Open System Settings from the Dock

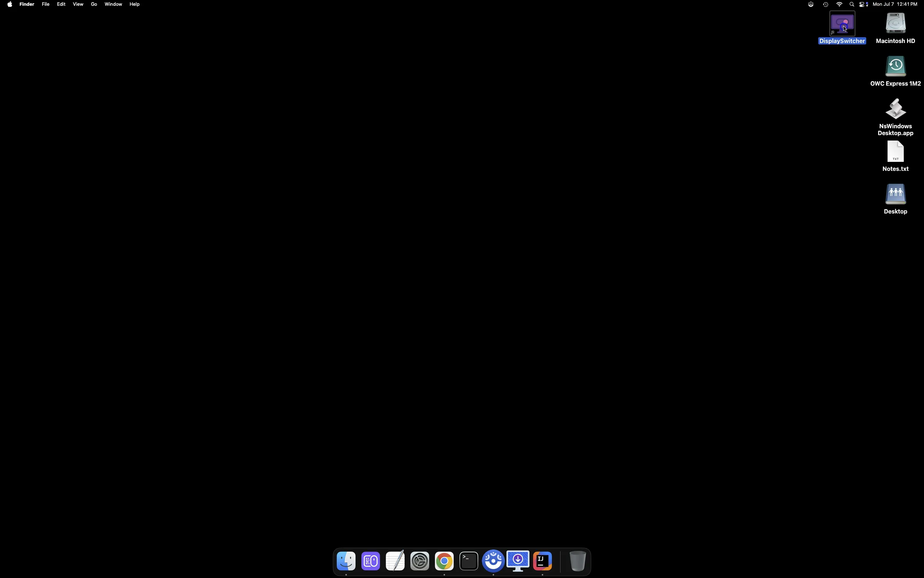pos(420,561)
